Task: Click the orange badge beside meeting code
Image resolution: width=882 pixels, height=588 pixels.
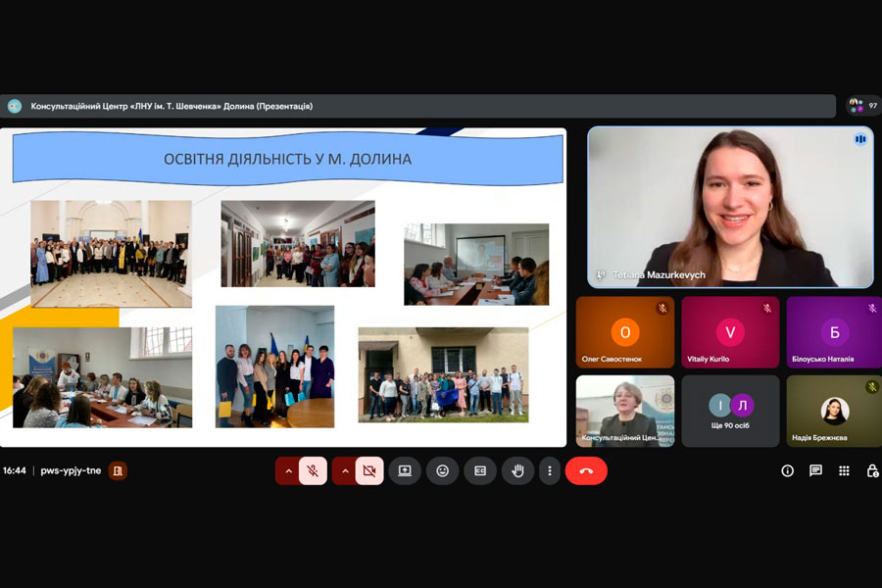Action: [x=118, y=471]
